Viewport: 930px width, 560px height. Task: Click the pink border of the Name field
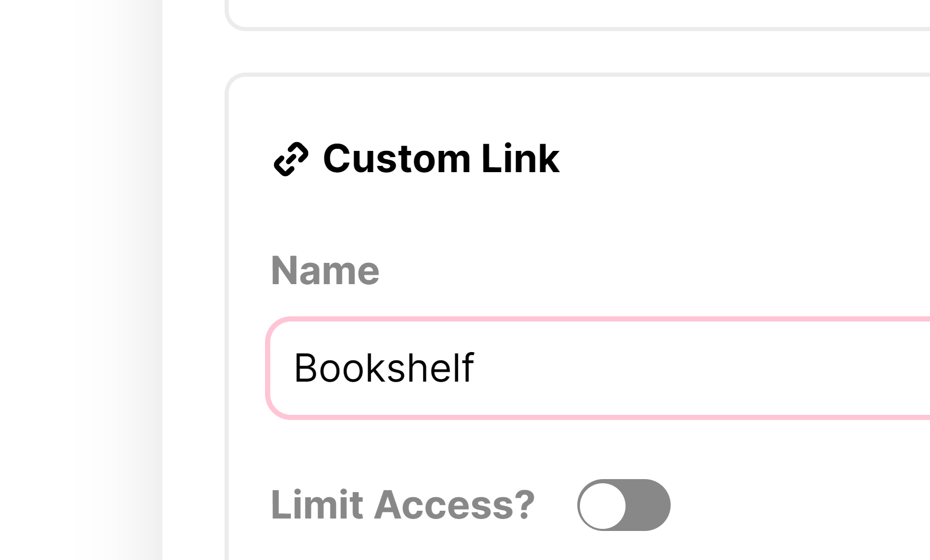596,319
